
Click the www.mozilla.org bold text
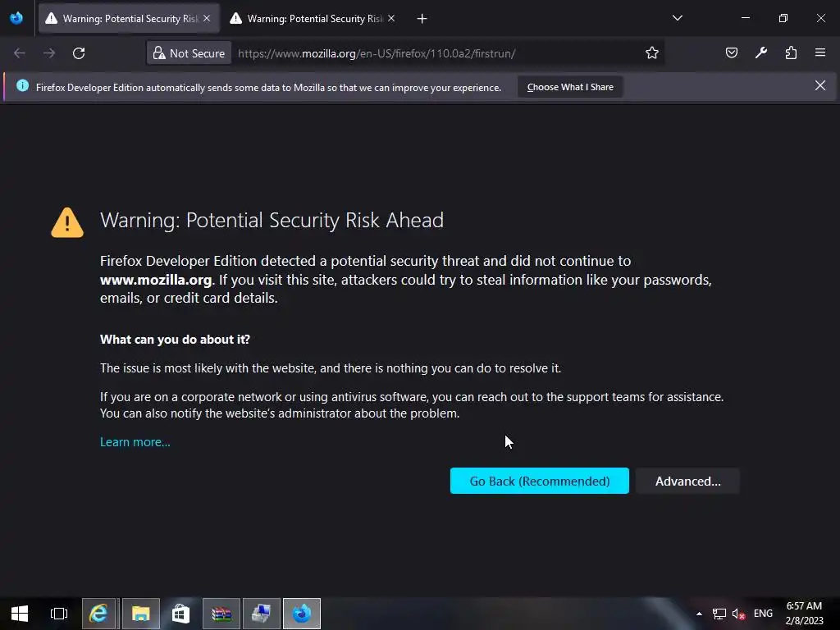(156, 280)
